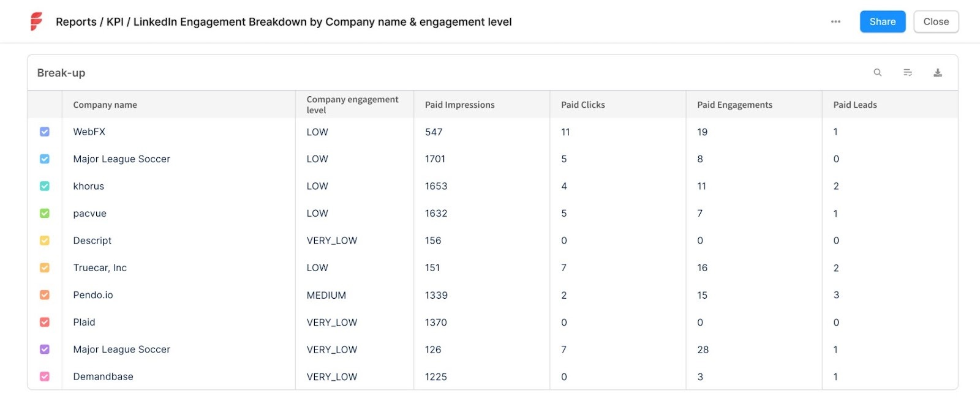Click the blue Share button
Image resolution: width=980 pixels, height=404 pixels.
point(883,21)
